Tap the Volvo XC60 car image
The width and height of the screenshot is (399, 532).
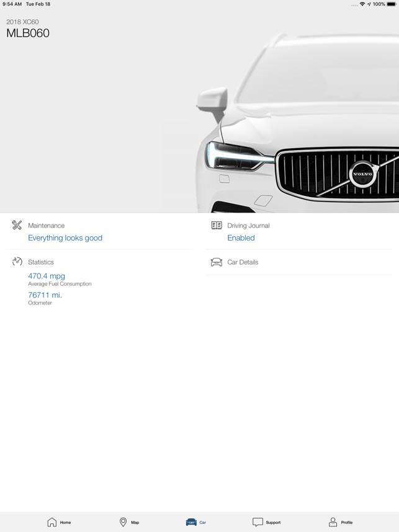coord(297,122)
